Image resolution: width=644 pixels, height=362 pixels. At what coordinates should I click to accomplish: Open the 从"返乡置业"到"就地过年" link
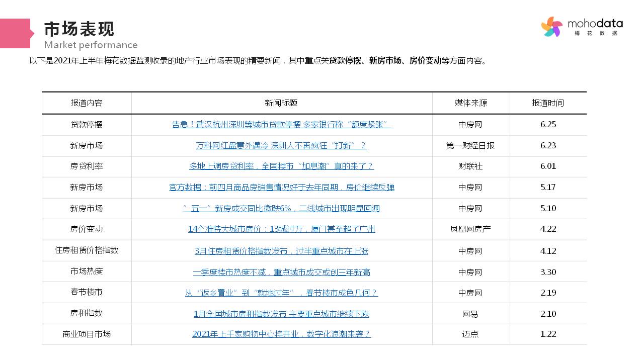[x=281, y=293]
